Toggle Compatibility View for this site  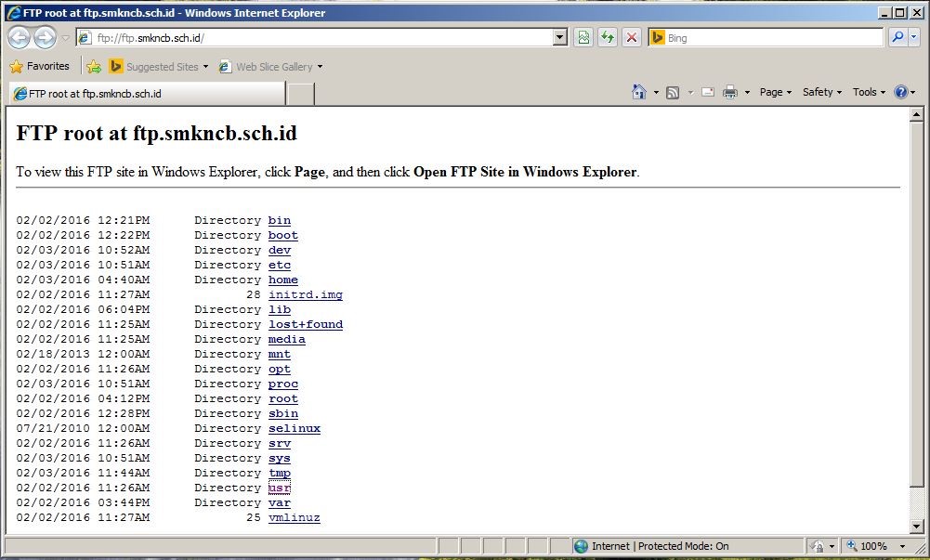point(583,37)
